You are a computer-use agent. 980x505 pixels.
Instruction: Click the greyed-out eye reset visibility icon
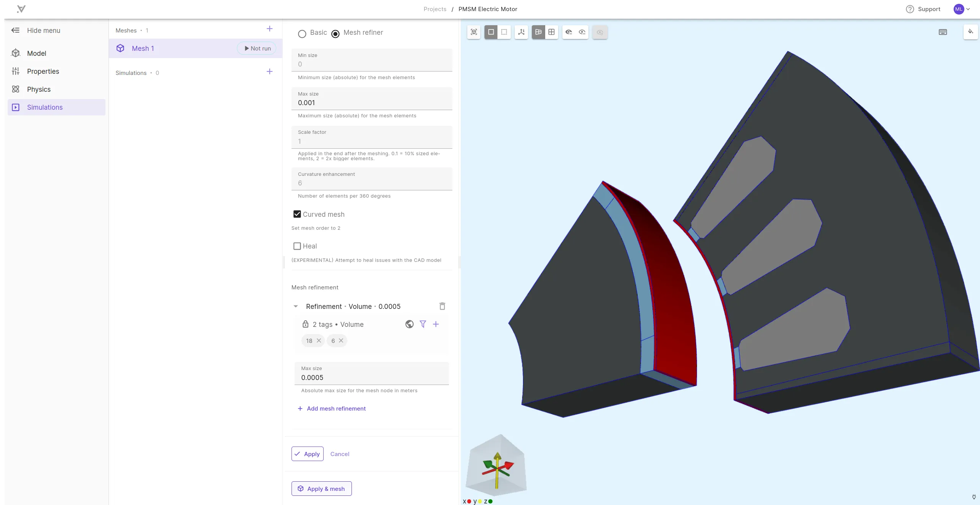tap(600, 32)
